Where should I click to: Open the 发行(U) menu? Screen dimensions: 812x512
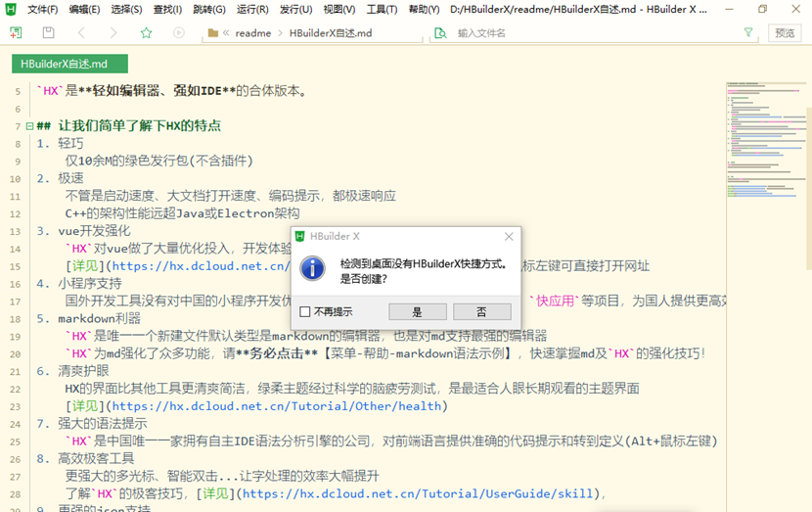coord(296,10)
